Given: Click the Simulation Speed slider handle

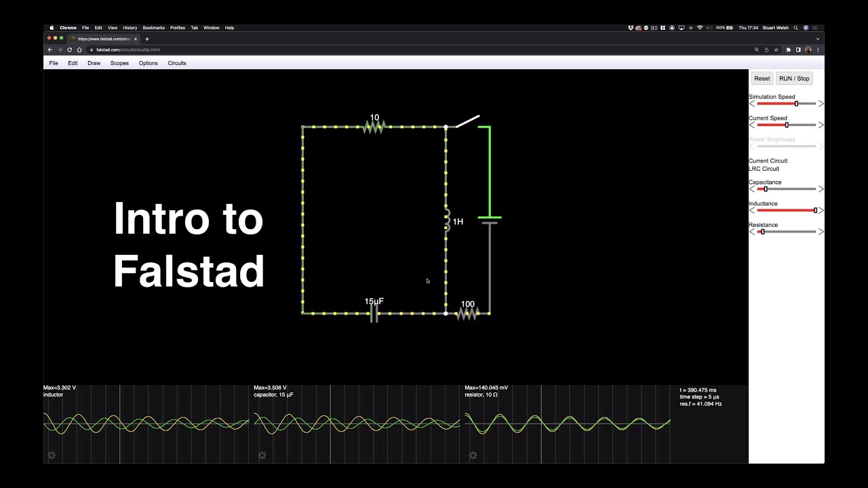Looking at the screenshot, I should tap(796, 104).
